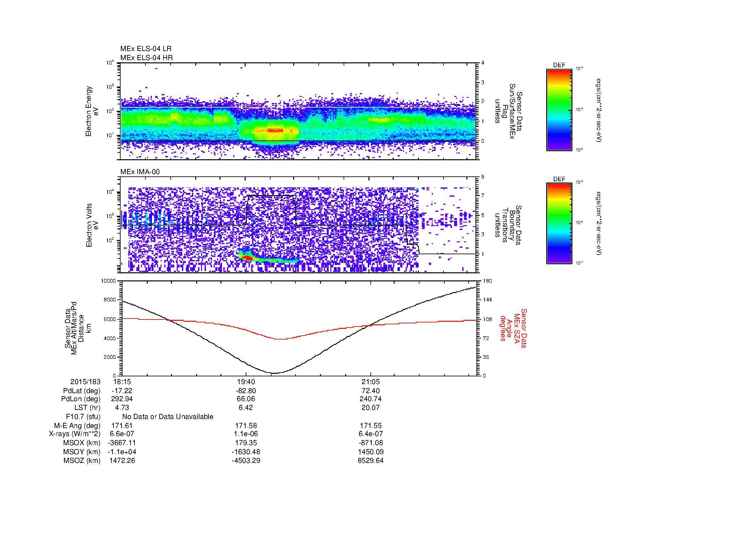
Task: Click the '18:15' time tick label
Action: click(122, 382)
